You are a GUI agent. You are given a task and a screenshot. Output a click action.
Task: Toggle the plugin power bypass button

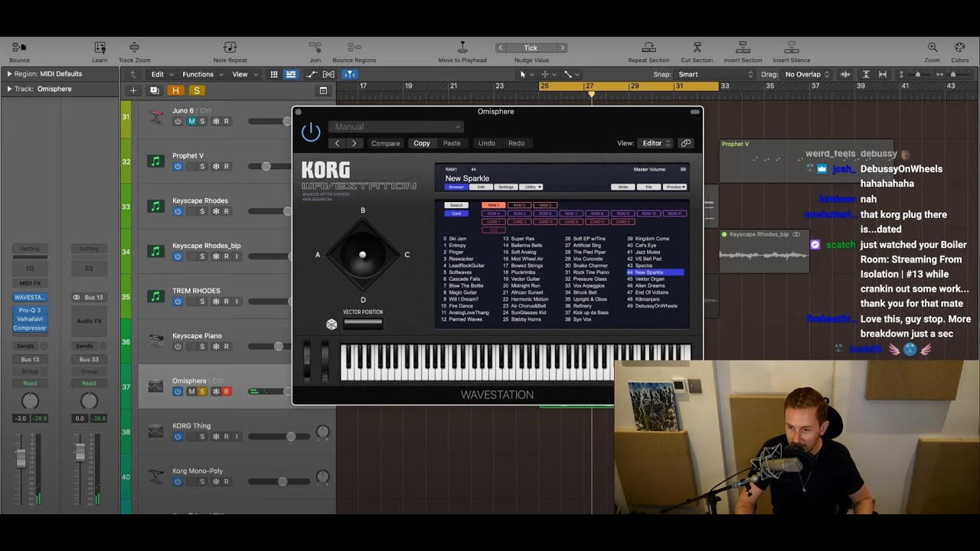point(311,132)
